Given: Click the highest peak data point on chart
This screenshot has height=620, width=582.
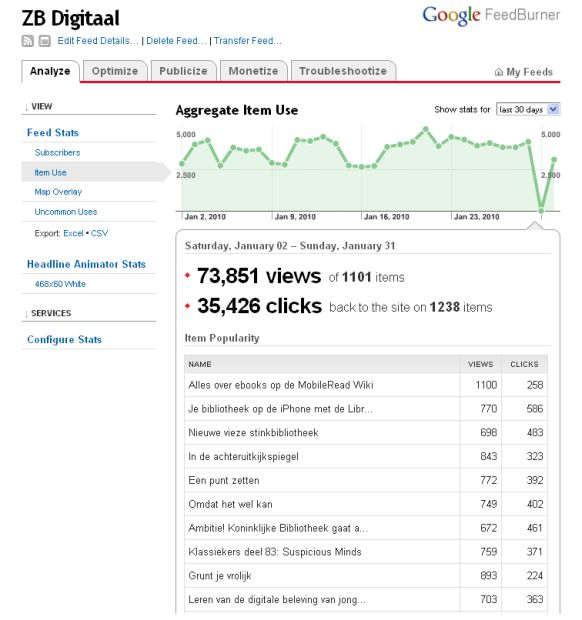Looking at the screenshot, I should point(425,129).
